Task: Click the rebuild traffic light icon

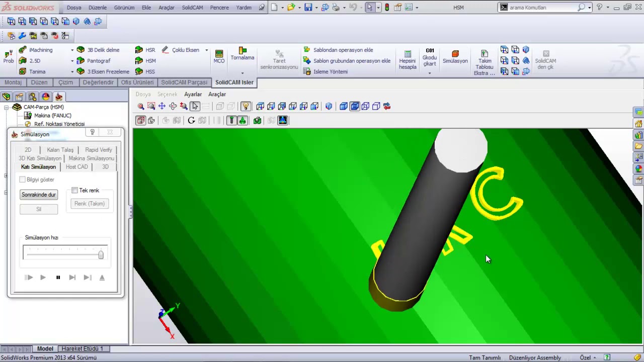Action: [x=387, y=8]
